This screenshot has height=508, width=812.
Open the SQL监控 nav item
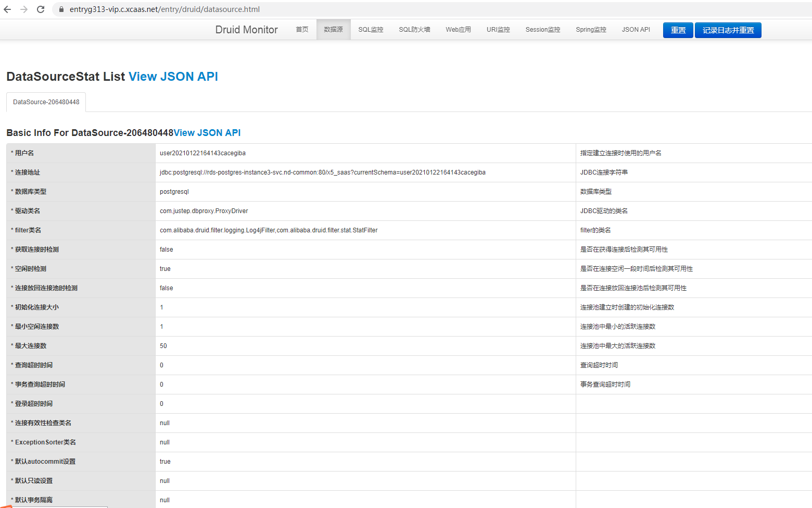point(371,30)
